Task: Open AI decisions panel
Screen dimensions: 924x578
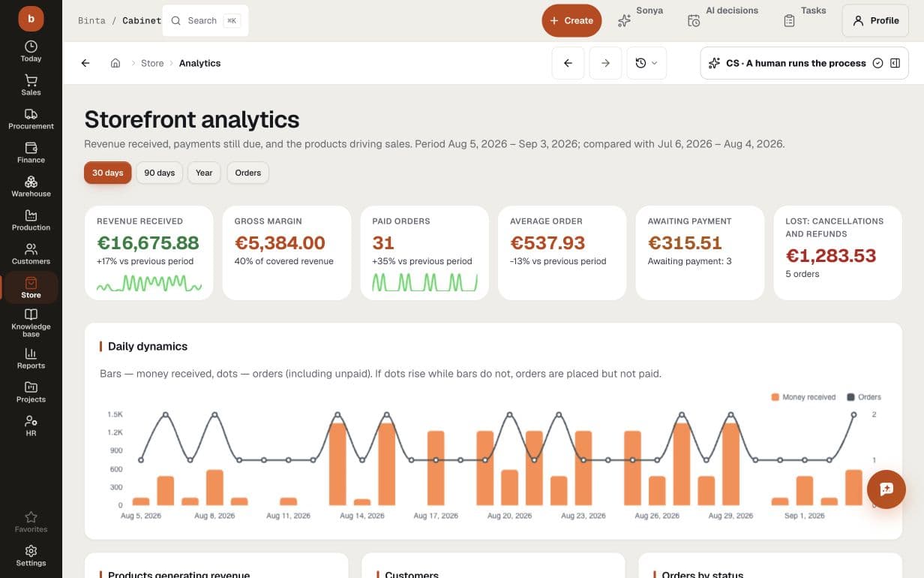Action: 722,20
